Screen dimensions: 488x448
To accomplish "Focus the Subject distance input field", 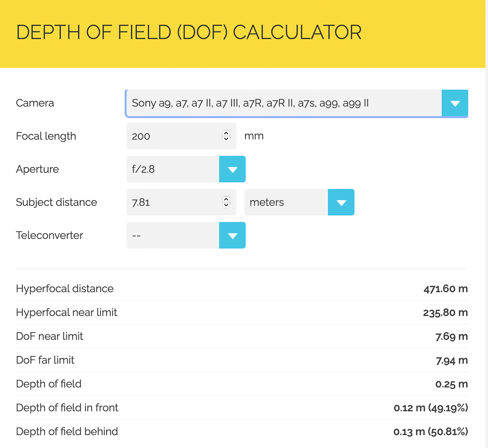I will click(182, 202).
